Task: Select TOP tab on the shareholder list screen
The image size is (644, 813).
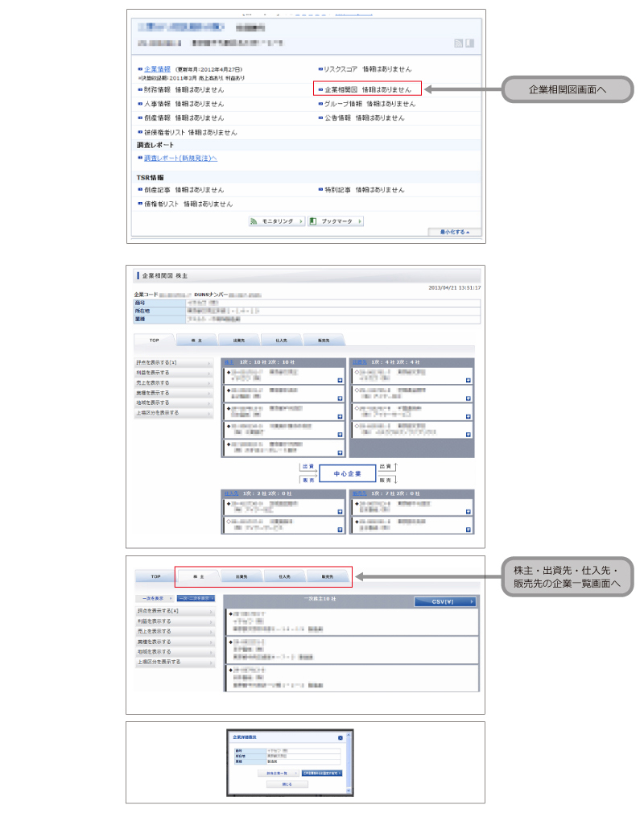Action: point(155,576)
